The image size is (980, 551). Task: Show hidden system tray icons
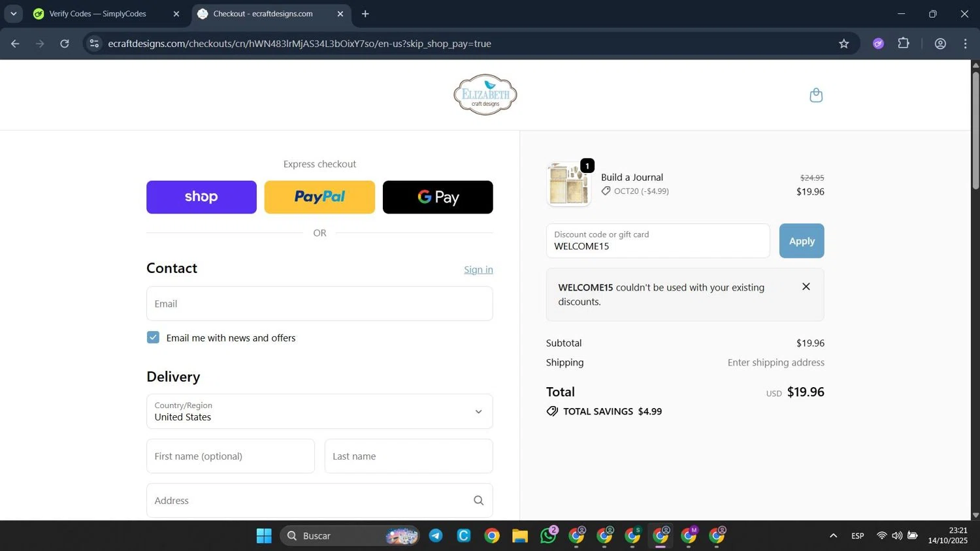(x=833, y=536)
